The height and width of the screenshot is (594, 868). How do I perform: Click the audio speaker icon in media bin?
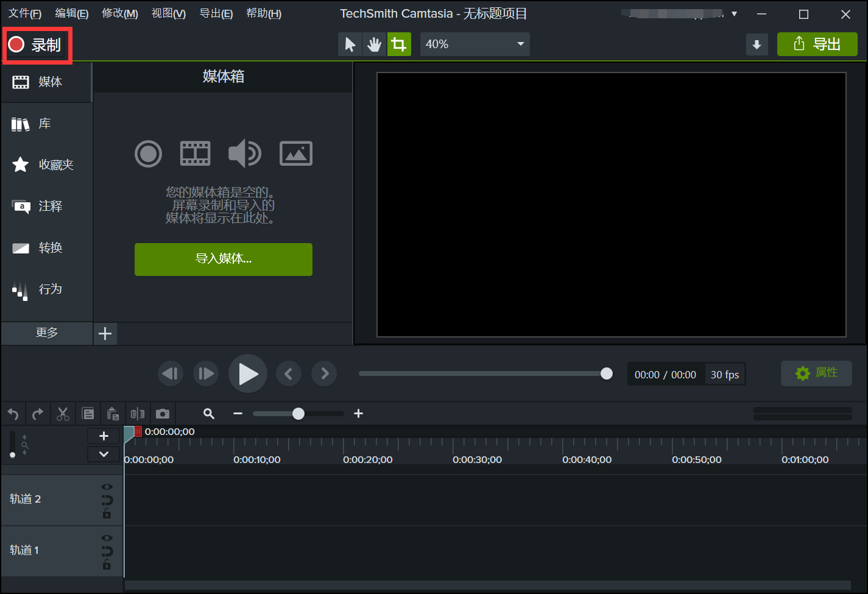pos(245,154)
